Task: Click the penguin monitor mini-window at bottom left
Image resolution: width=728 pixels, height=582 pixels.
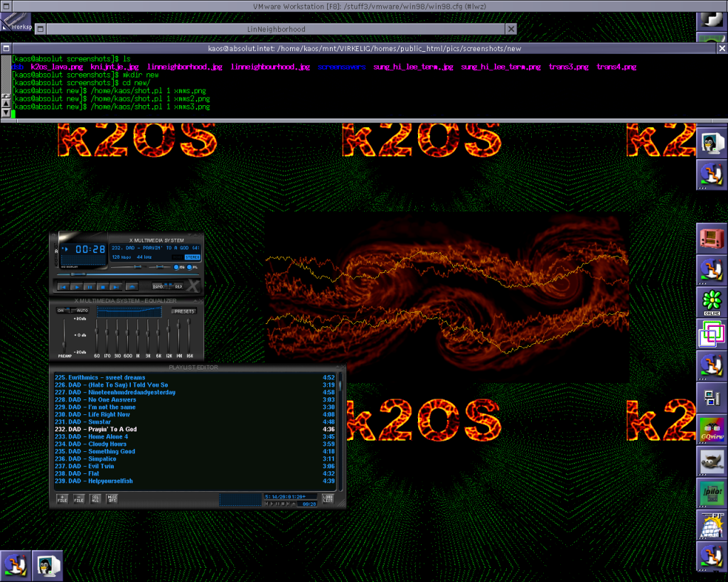Action: tap(48, 566)
